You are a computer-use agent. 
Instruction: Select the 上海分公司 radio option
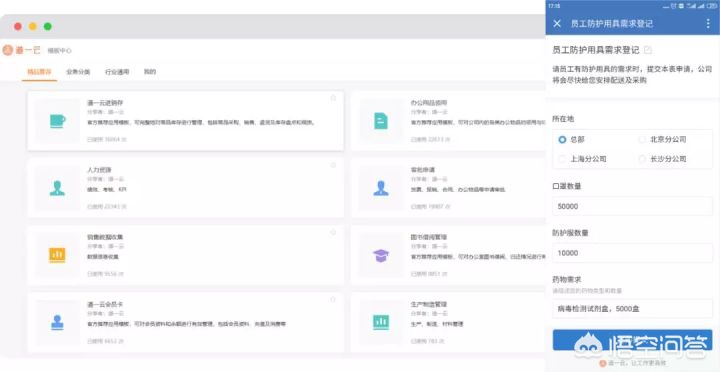pyautogui.click(x=582, y=159)
